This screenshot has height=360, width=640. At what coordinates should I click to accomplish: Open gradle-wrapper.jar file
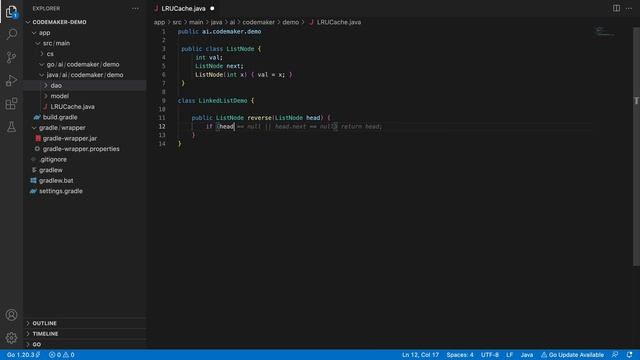pos(70,138)
